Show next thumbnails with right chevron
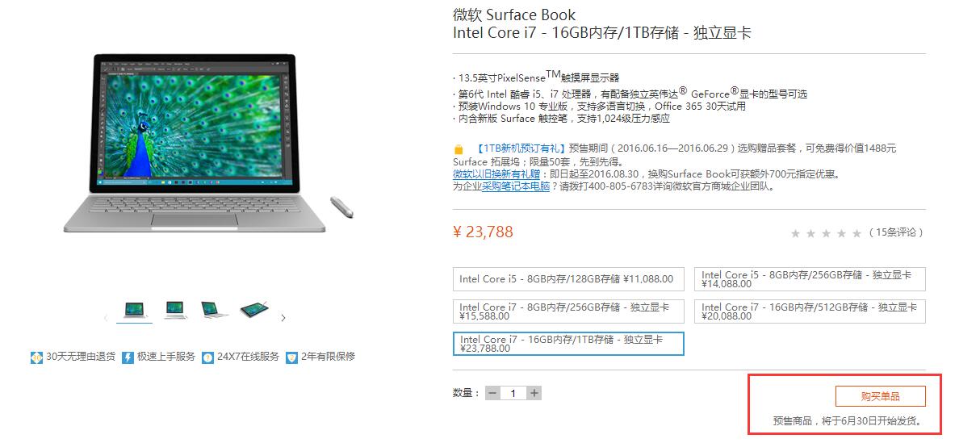Image resolution: width=980 pixels, height=443 pixels. tap(283, 318)
